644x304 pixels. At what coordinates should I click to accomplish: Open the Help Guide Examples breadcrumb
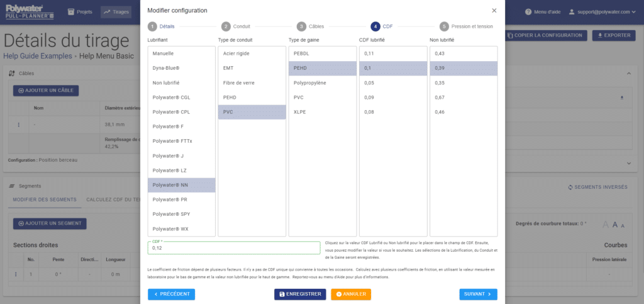38,56
